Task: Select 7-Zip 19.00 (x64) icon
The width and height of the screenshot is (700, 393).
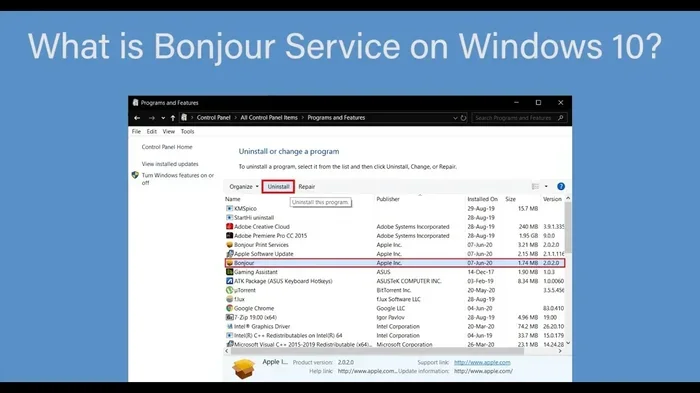Action: pos(229,317)
